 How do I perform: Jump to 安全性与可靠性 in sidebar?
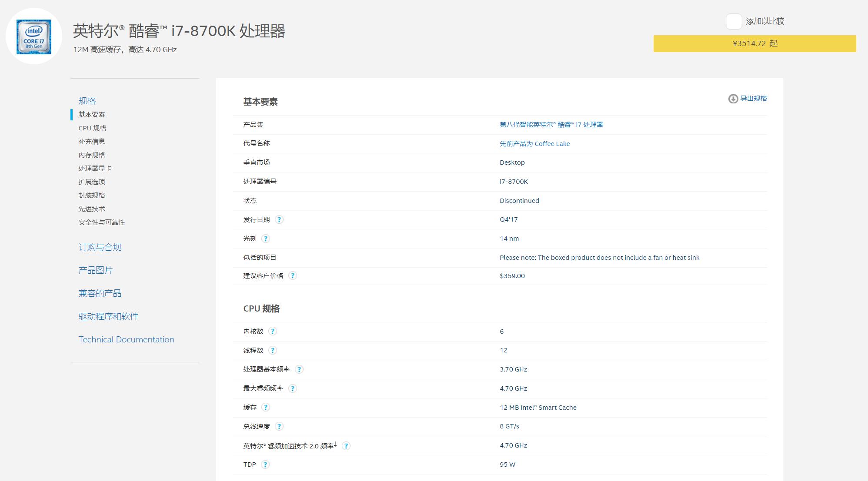click(x=102, y=222)
